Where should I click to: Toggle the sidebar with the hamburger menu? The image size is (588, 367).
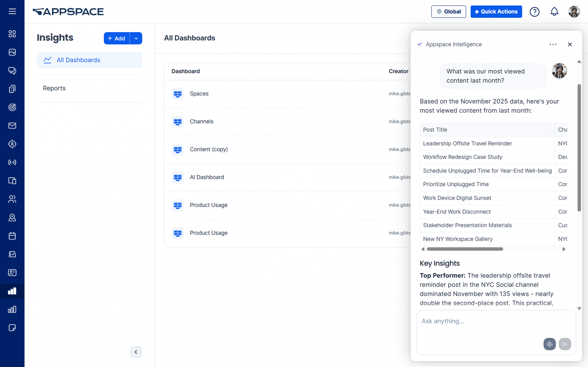click(12, 11)
